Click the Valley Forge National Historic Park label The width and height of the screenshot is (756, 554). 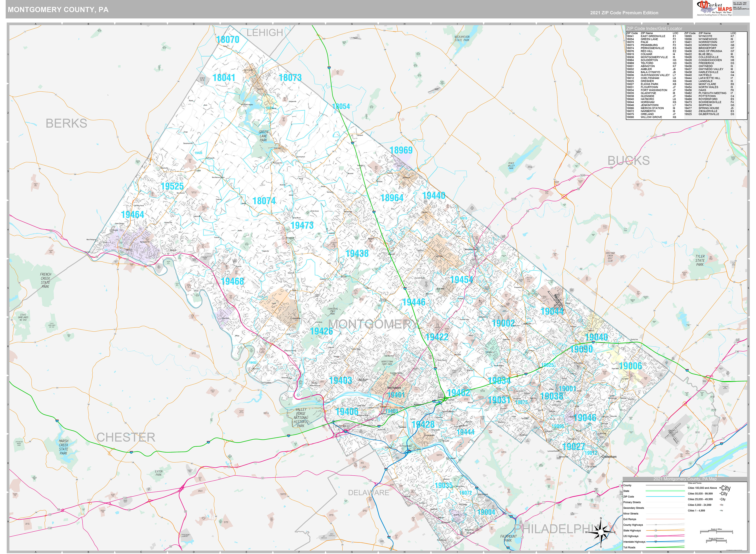point(301,418)
